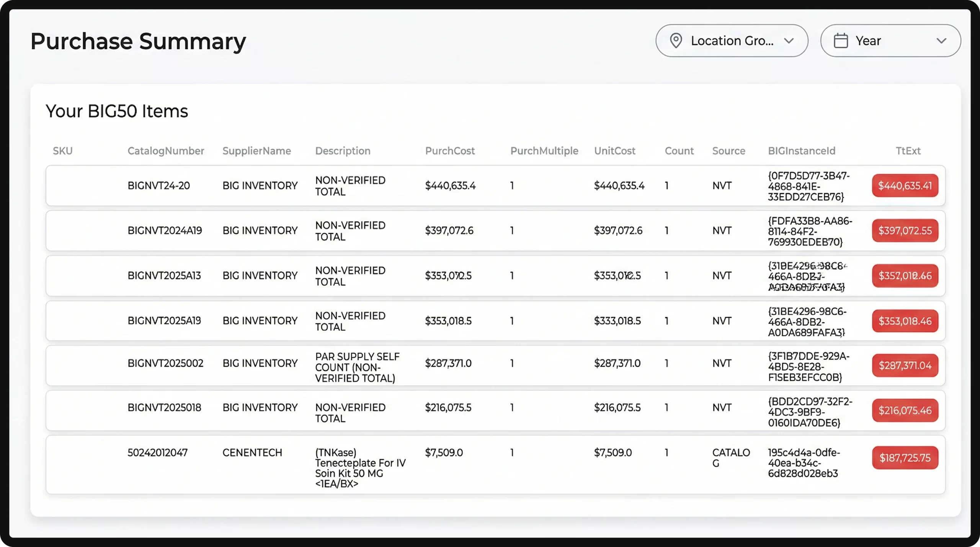Click the $353,018.46 red badge
Image resolution: width=980 pixels, height=547 pixels.
click(905, 321)
